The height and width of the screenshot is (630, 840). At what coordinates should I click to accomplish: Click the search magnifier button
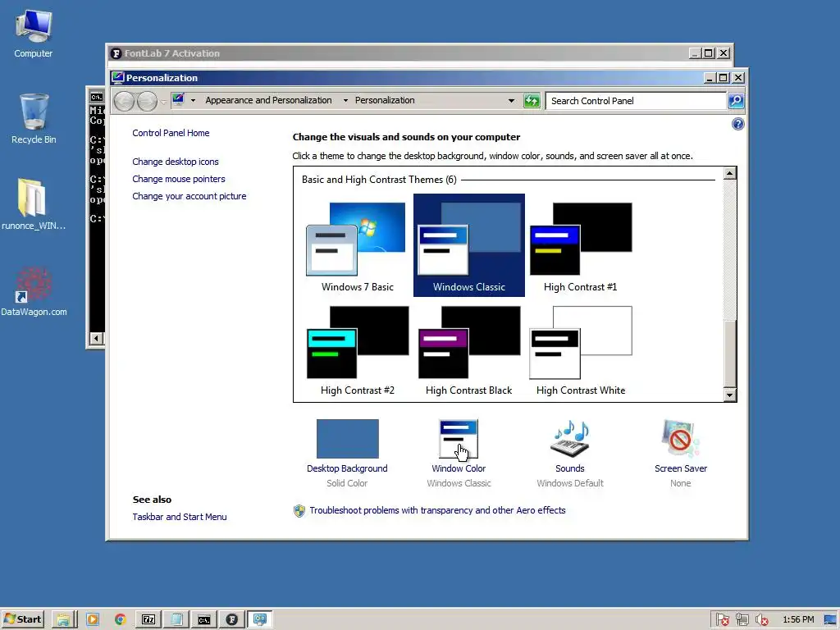tap(736, 101)
